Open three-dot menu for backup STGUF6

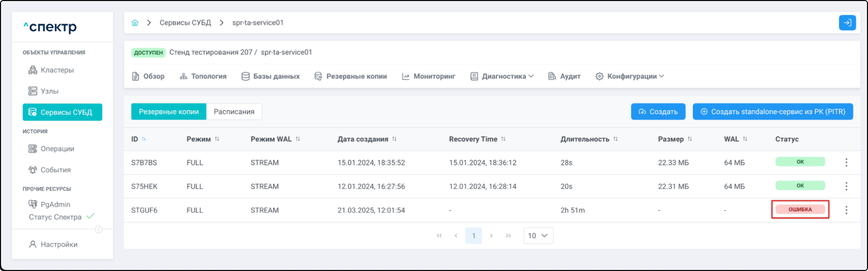(x=846, y=210)
